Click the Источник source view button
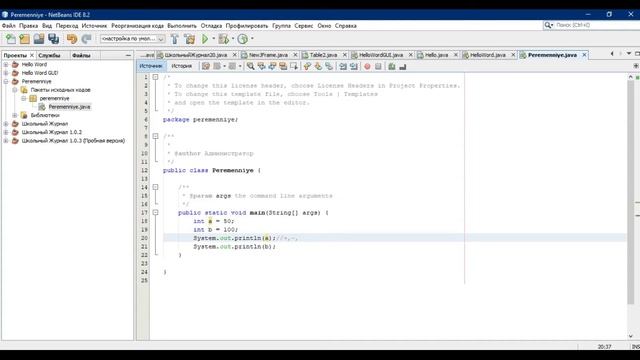The image size is (640, 360). 151,66
